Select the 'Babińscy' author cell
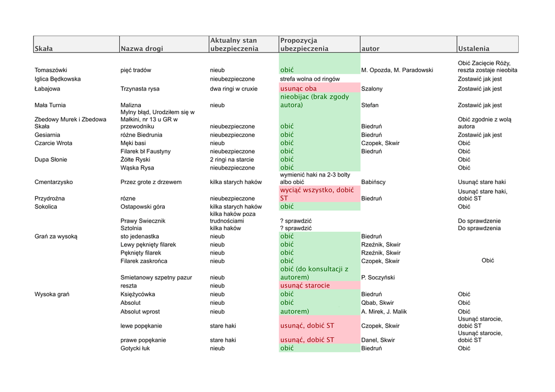This screenshot has height=392, width=555. [x=374, y=182]
